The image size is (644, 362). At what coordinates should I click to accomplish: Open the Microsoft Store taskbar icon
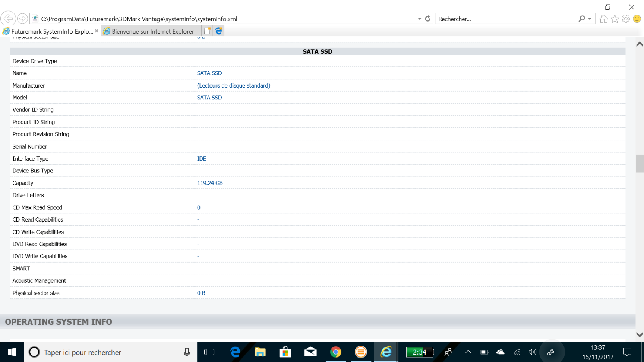[285, 352]
